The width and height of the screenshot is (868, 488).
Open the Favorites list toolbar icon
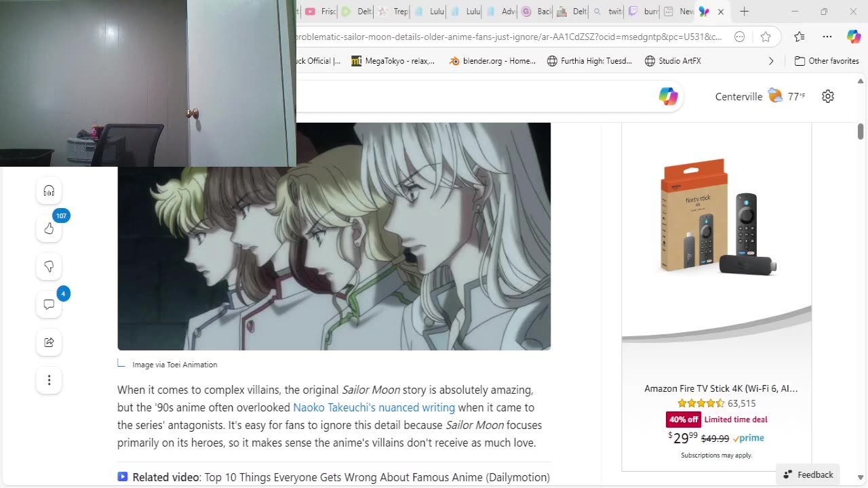pyautogui.click(x=800, y=37)
